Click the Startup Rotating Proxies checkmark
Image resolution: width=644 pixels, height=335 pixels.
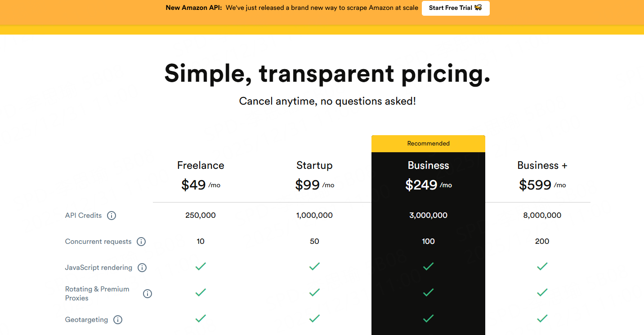pyautogui.click(x=314, y=292)
